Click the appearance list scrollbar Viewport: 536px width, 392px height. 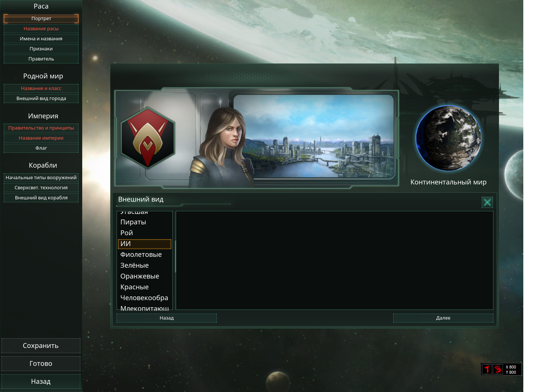point(175,256)
